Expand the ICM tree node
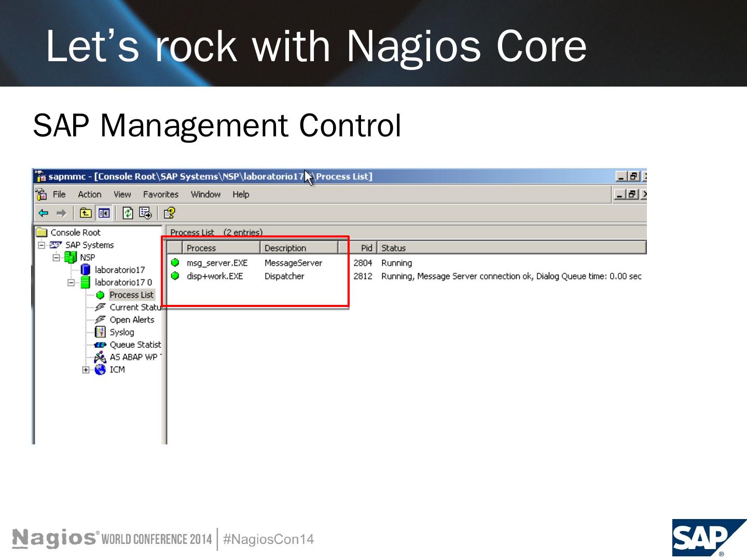This screenshot has width=747, height=560. pyautogui.click(x=86, y=370)
